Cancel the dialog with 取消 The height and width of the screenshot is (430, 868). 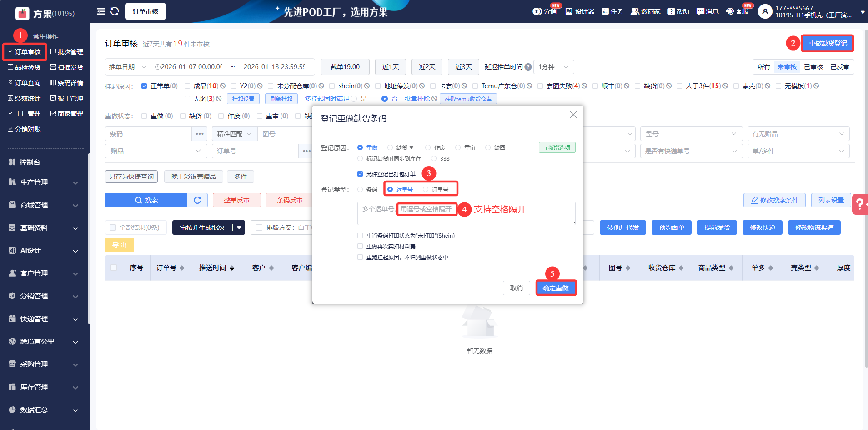coord(517,288)
